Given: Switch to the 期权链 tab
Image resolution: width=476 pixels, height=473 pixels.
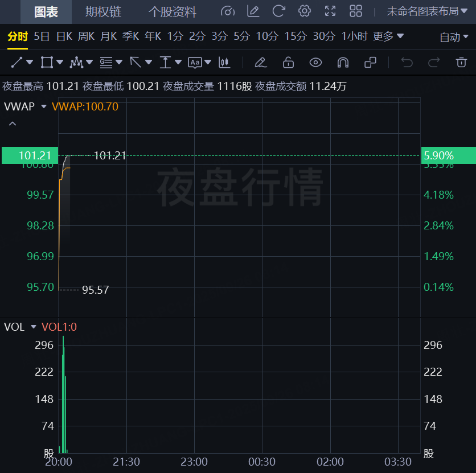Looking at the screenshot, I should click(103, 12).
